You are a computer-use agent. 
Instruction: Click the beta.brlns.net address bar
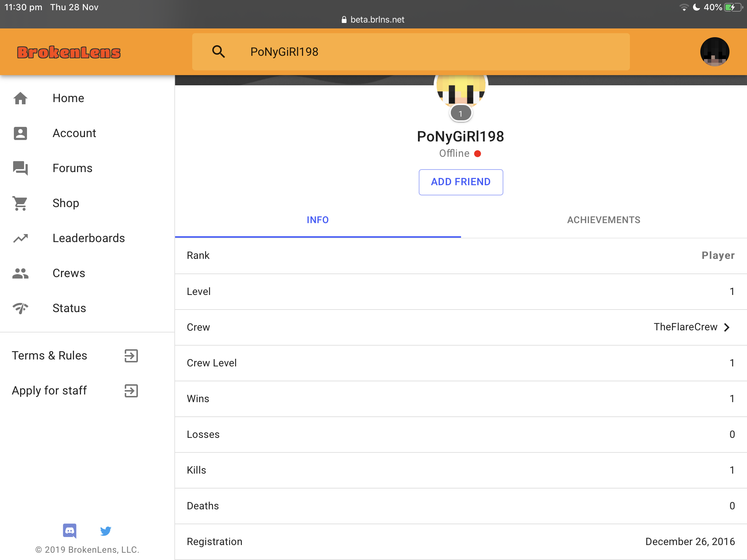point(373,20)
